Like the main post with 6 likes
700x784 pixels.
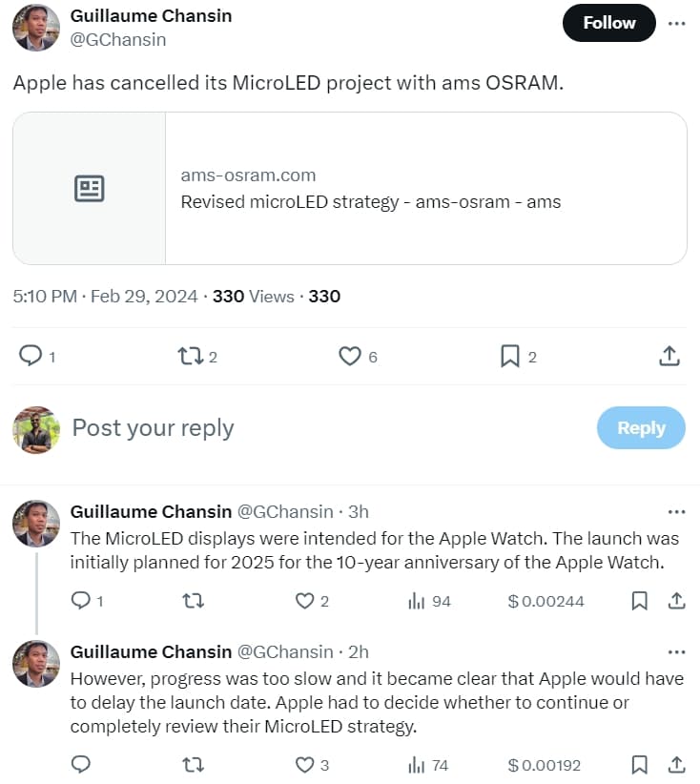tap(350, 356)
